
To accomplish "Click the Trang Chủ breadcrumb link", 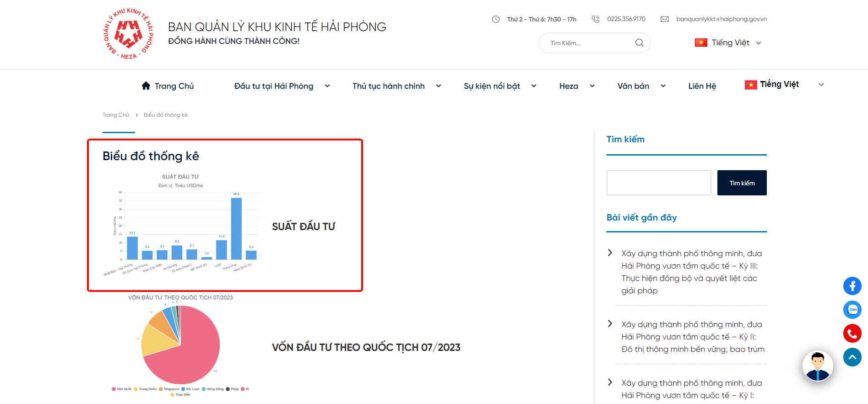I will tap(116, 115).
